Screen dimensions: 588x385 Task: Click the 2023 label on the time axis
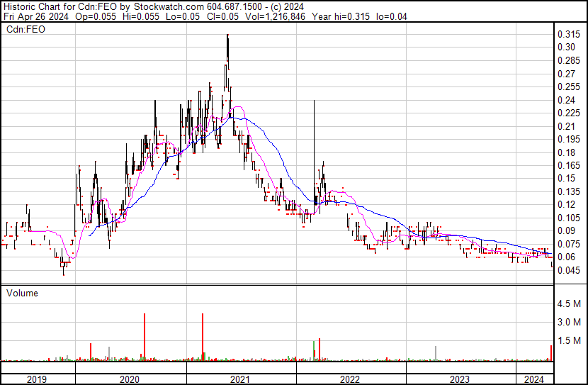pyautogui.click(x=460, y=379)
